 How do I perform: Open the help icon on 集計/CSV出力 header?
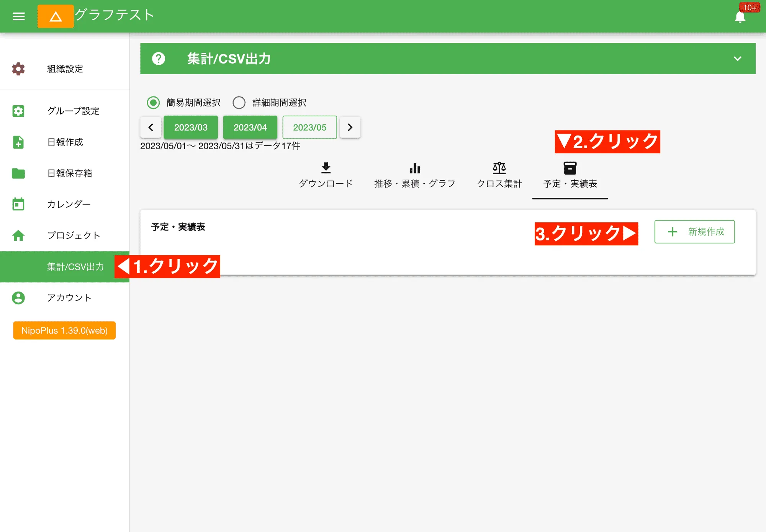click(159, 59)
